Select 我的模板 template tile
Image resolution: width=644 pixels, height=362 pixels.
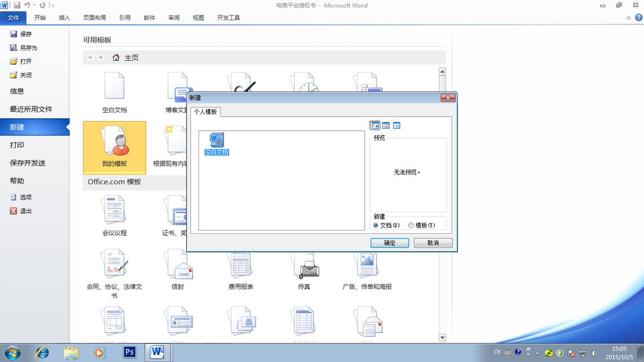[114, 147]
